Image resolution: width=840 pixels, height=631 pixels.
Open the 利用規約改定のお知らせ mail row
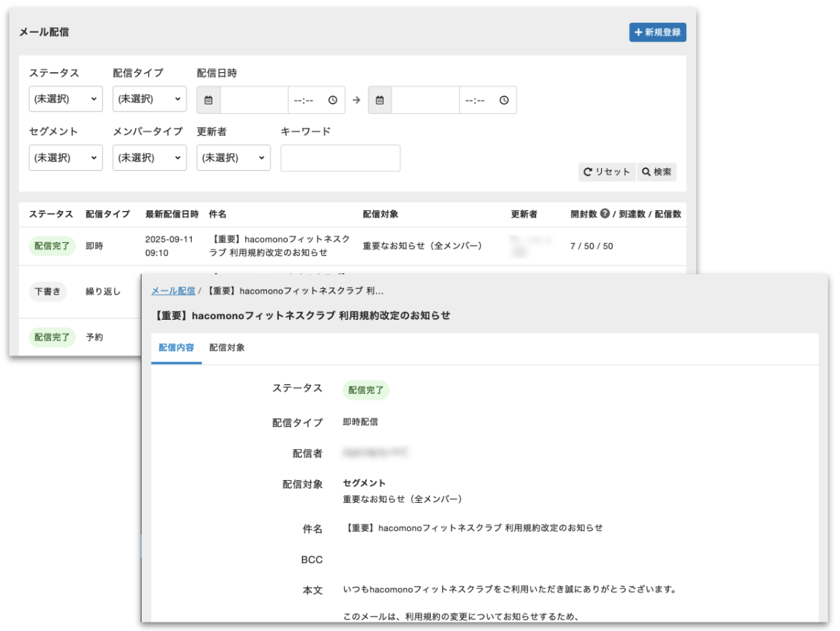(x=281, y=245)
